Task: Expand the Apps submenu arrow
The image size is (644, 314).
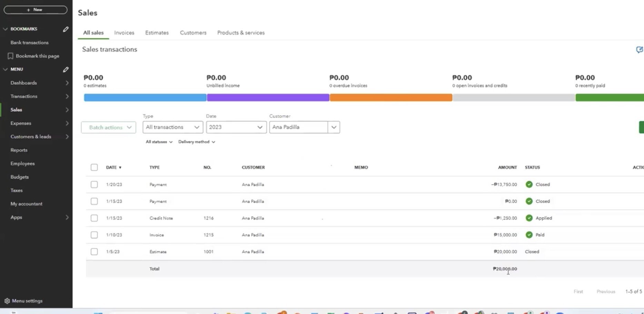Action: click(x=67, y=217)
